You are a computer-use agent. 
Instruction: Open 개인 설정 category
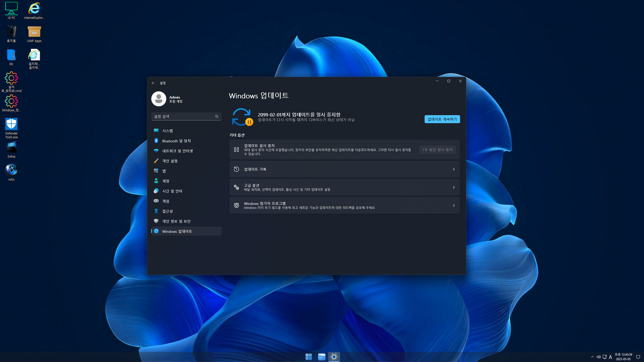(186, 161)
